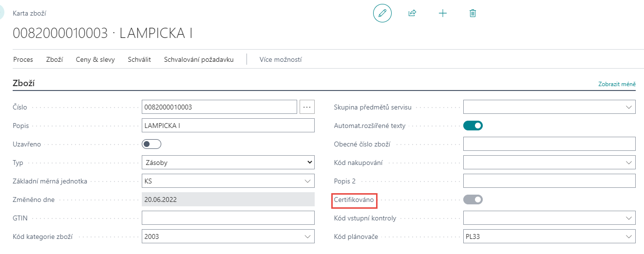The image size is (644, 254).
Task: Disable Automat.rozšířené texty toggle
Action: [x=473, y=126]
